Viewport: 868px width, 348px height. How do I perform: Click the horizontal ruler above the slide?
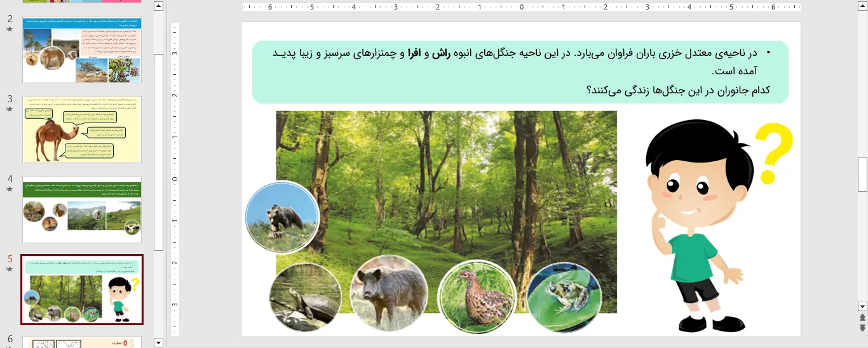point(521,8)
